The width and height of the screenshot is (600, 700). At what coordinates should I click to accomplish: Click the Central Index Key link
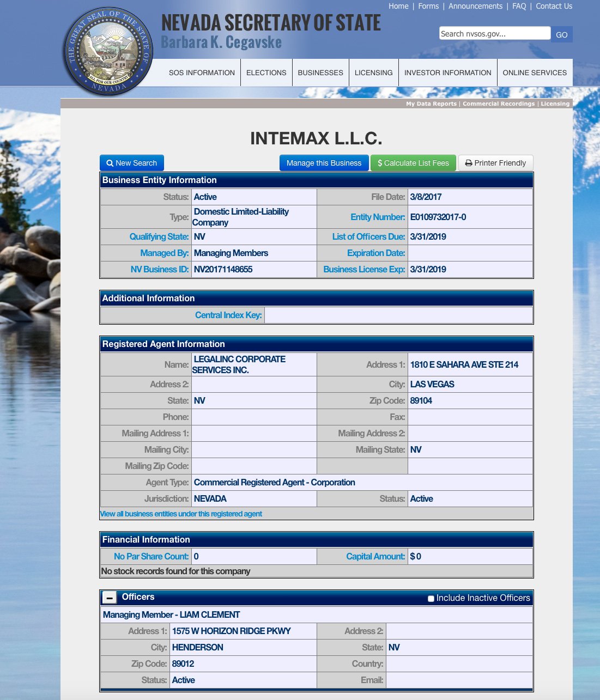228,315
